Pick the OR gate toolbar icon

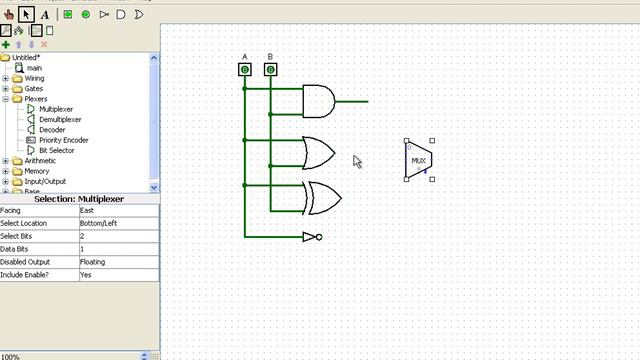click(139, 15)
